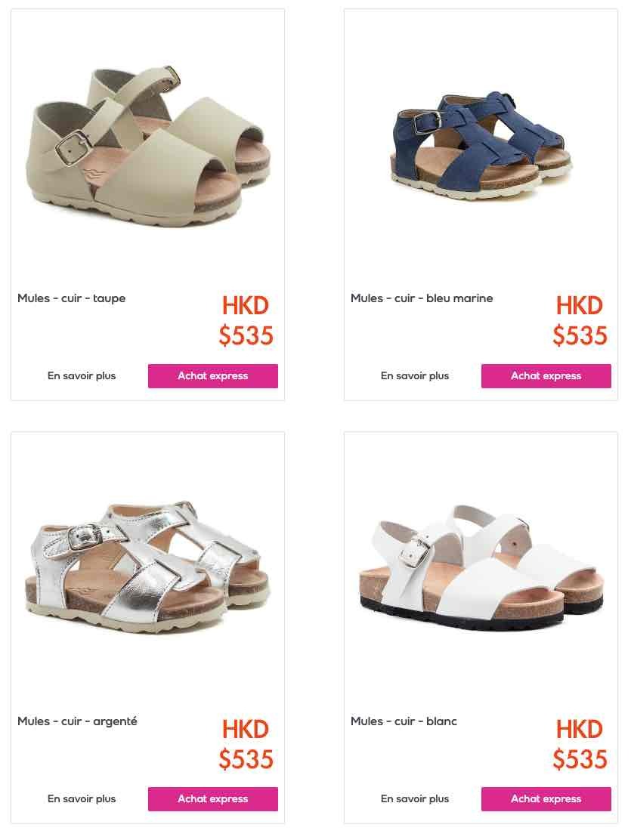The height and width of the screenshot is (840, 631).
Task: Click 'Achat express' for argenté mules
Action: [x=213, y=798]
